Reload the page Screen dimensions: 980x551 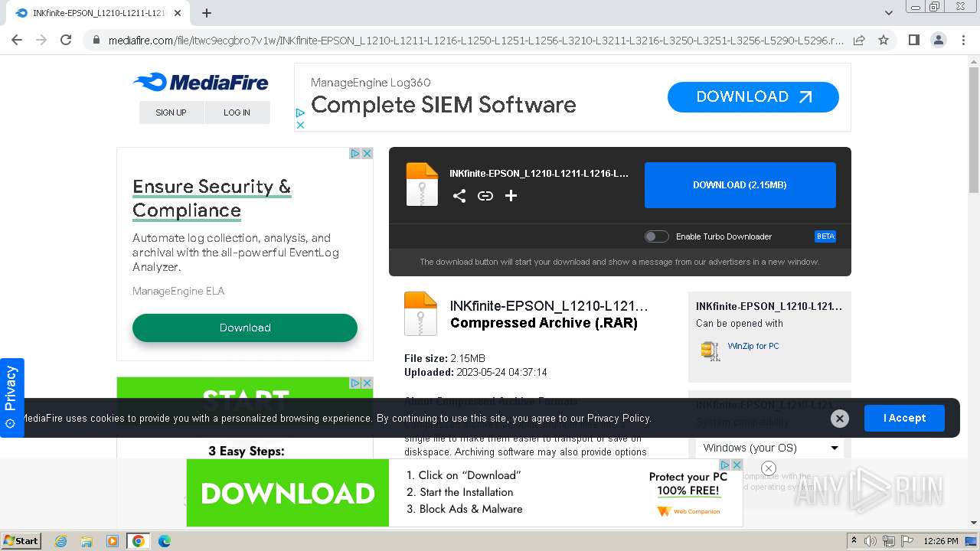point(66,40)
